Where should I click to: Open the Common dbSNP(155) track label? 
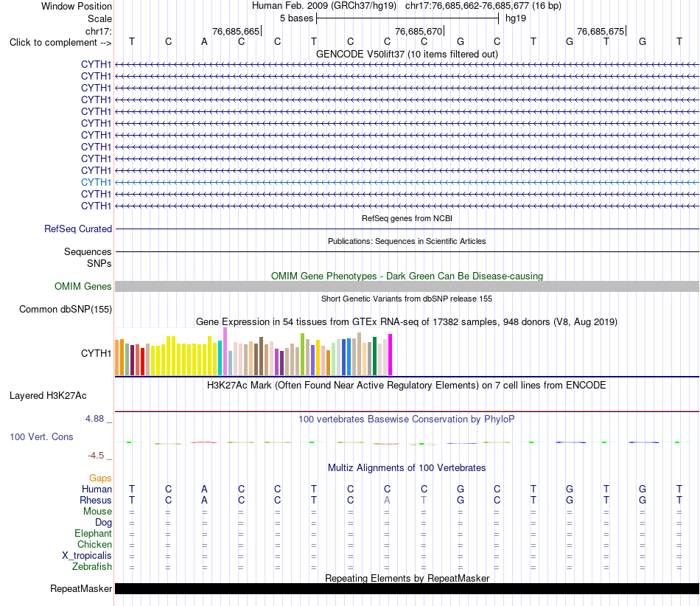pos(65,309)
